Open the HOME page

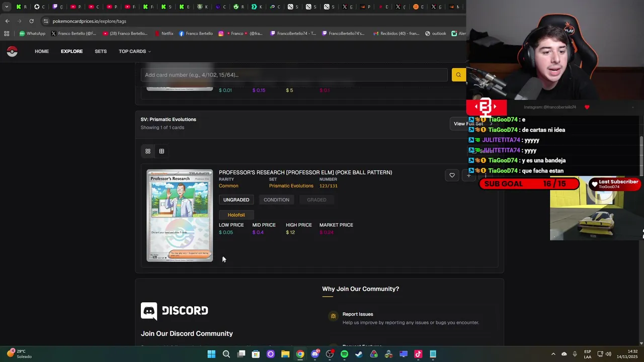click(42, 51)
